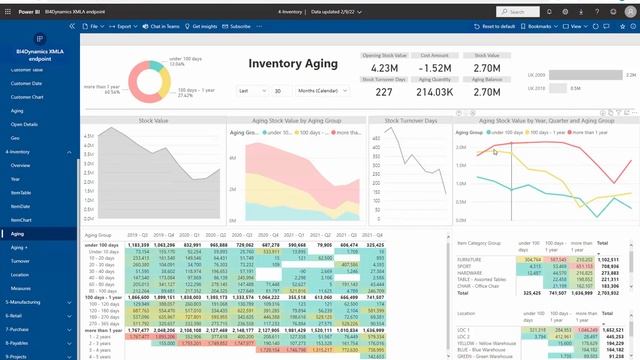640x360 pixels.
Task: Click the relative date number field
Action: coord(282,91)
